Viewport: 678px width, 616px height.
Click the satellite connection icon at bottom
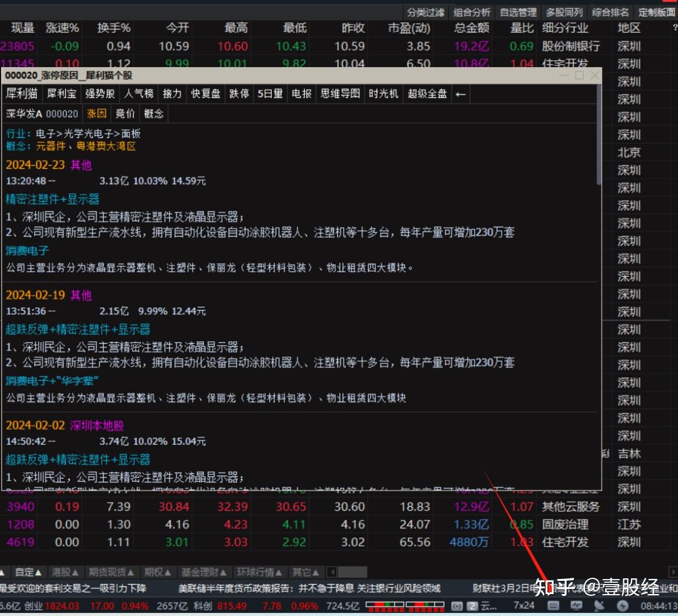pyautogui.click(x=600, y=605)
